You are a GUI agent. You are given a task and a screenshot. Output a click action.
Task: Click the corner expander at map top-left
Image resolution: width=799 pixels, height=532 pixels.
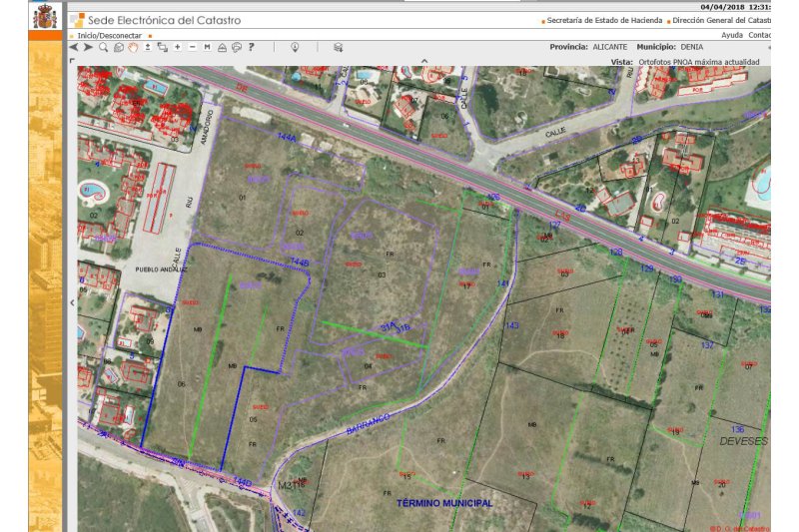pos(72,62)
